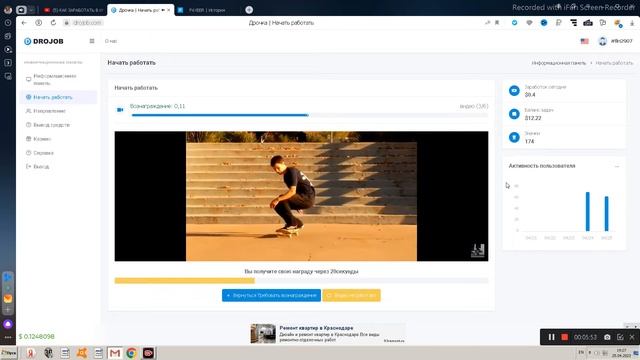
Task: Open the red recorder app in taskbar
Action: click(149, 353)
